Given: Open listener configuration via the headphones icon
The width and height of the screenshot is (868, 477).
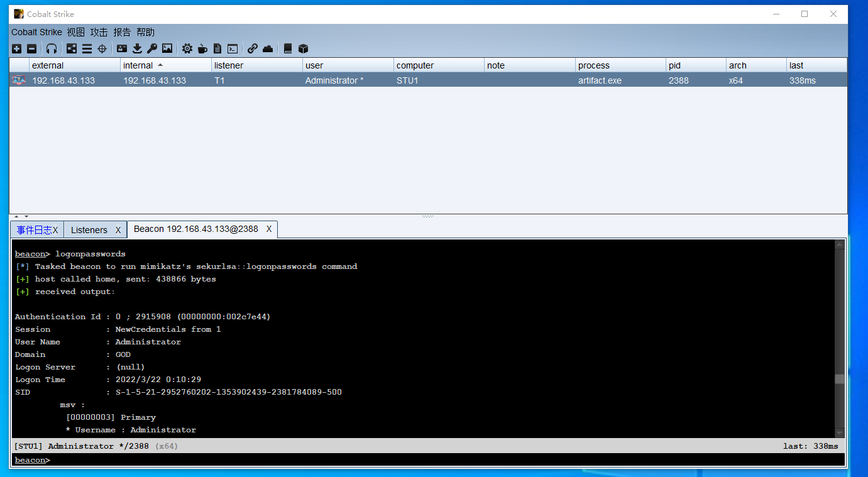Looking at the screenshot, I should [52, 48].
